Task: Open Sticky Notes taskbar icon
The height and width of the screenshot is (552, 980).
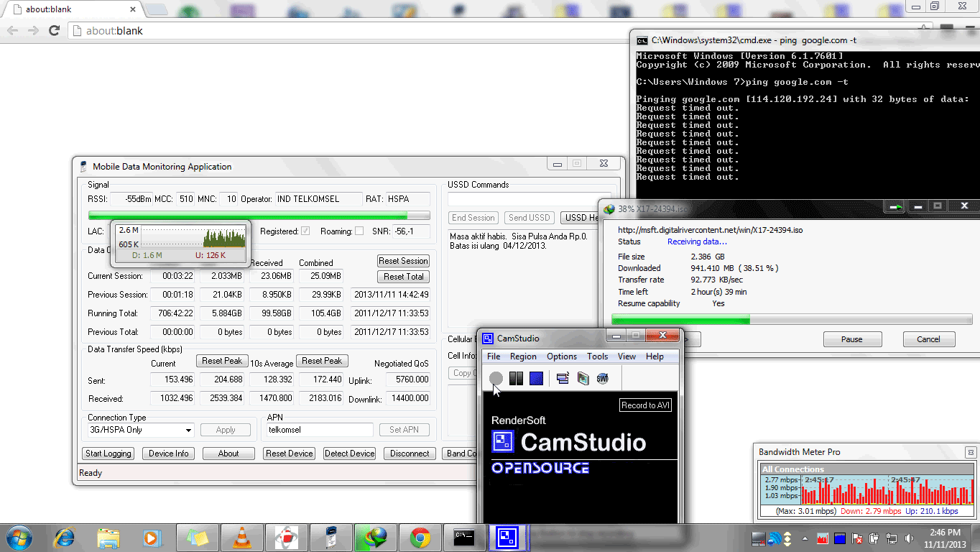Action: click(x=198, y=537)
